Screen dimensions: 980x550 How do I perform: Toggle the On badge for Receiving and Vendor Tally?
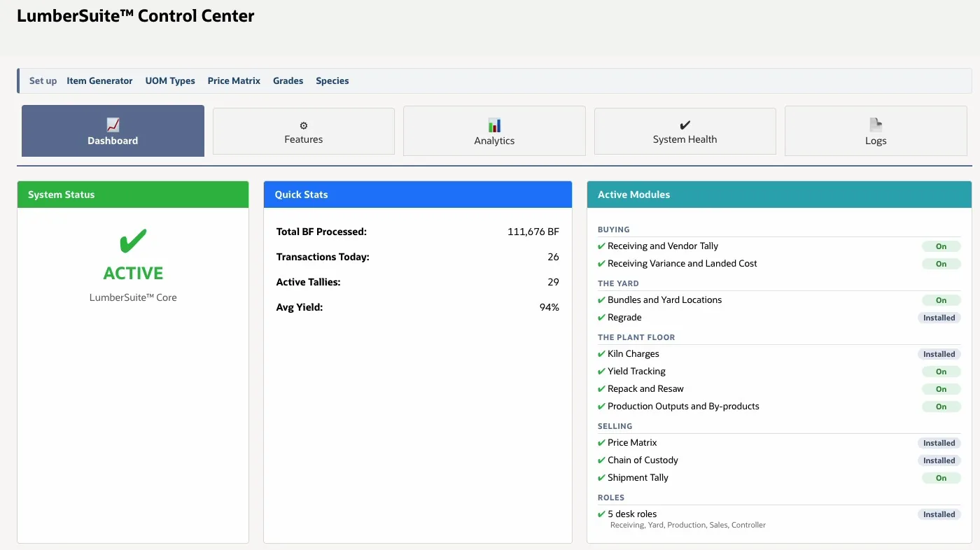(x=941, y=246)
